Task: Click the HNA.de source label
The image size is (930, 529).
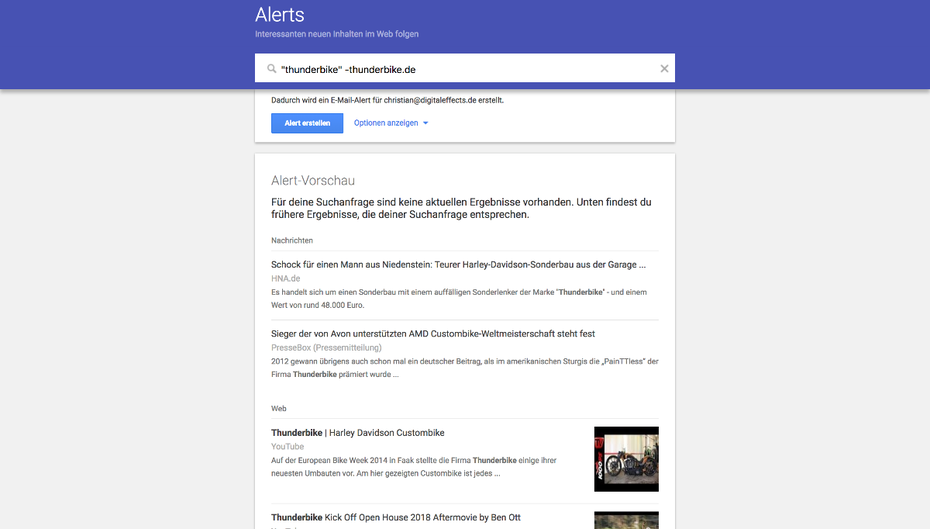Action: [x=285, y=278]
